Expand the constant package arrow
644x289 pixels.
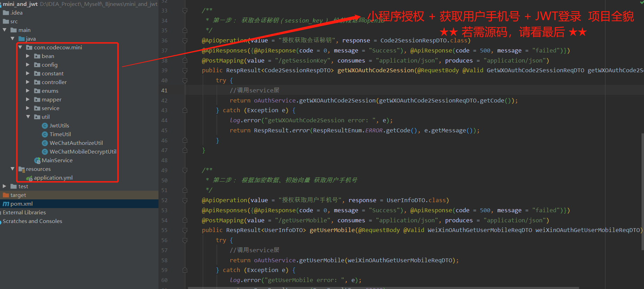[x=28, y=73]
